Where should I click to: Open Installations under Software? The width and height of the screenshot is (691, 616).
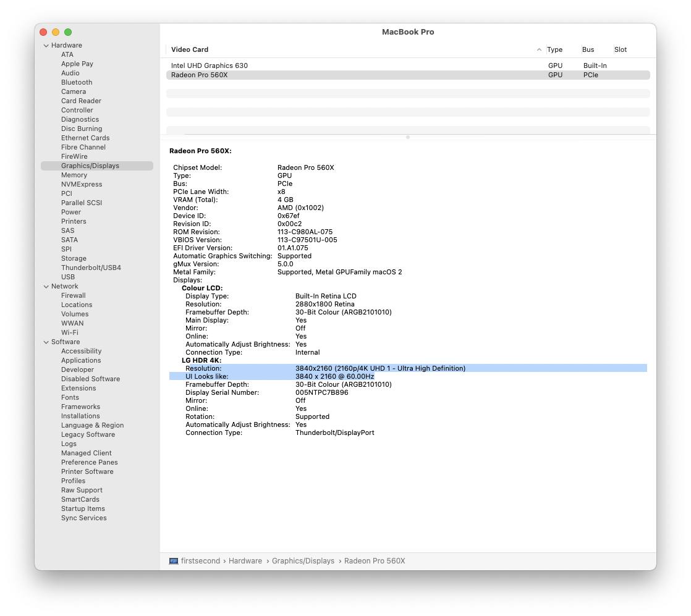click(80, 416)
